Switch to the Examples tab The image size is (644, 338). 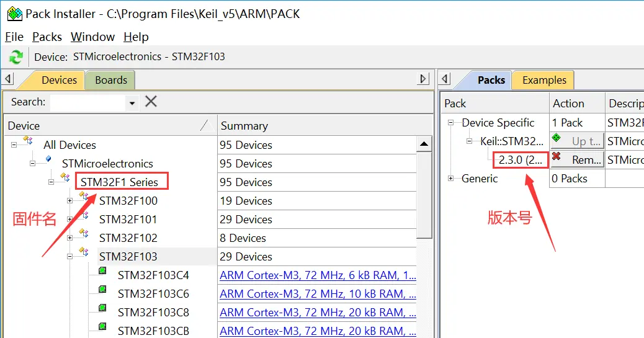543,79
